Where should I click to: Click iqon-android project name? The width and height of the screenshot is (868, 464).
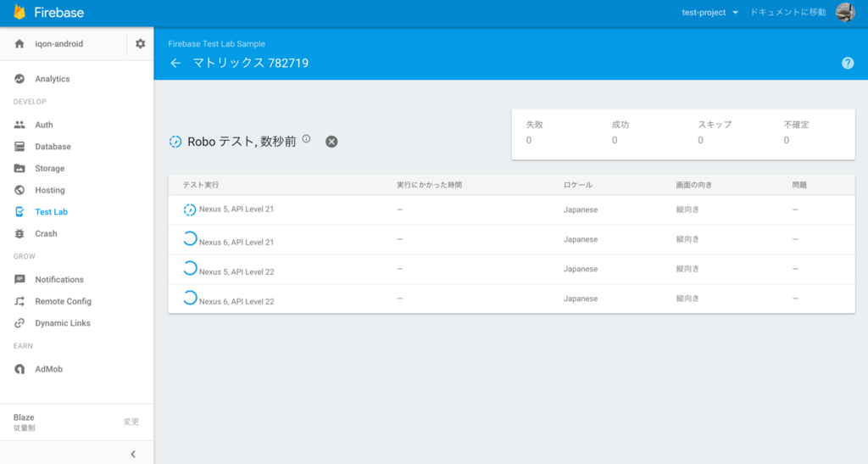(x=59, y=44)
